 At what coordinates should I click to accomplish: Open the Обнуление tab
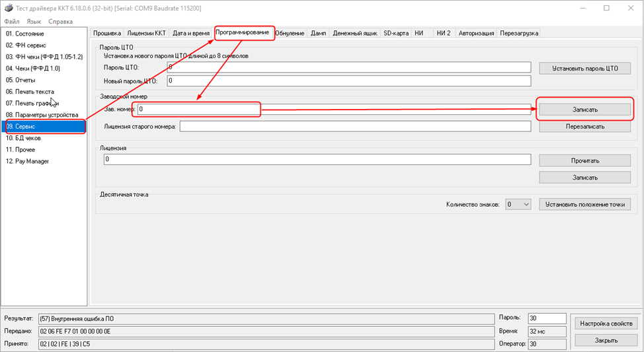[x=290, y=33]
